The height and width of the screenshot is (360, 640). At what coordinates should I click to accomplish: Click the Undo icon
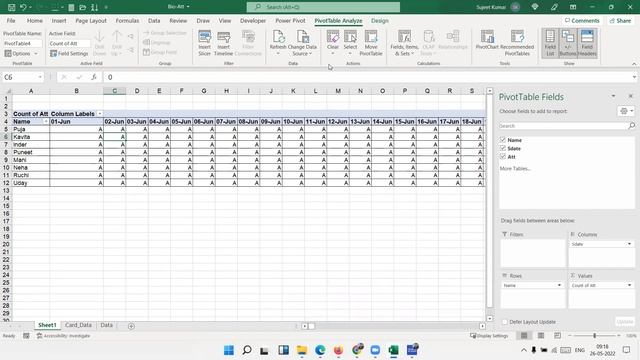[23, 7]
